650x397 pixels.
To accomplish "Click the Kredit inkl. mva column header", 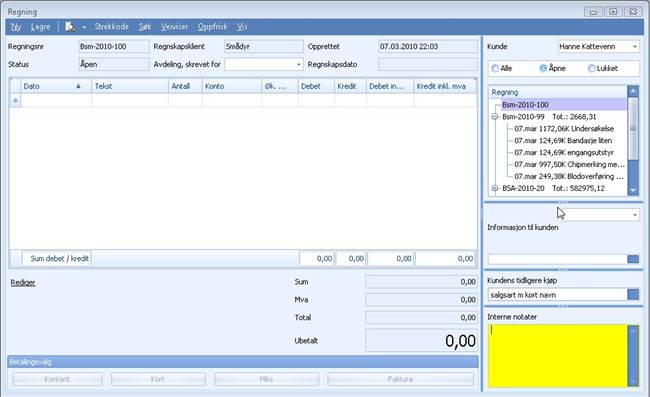I will pos(445,86).
